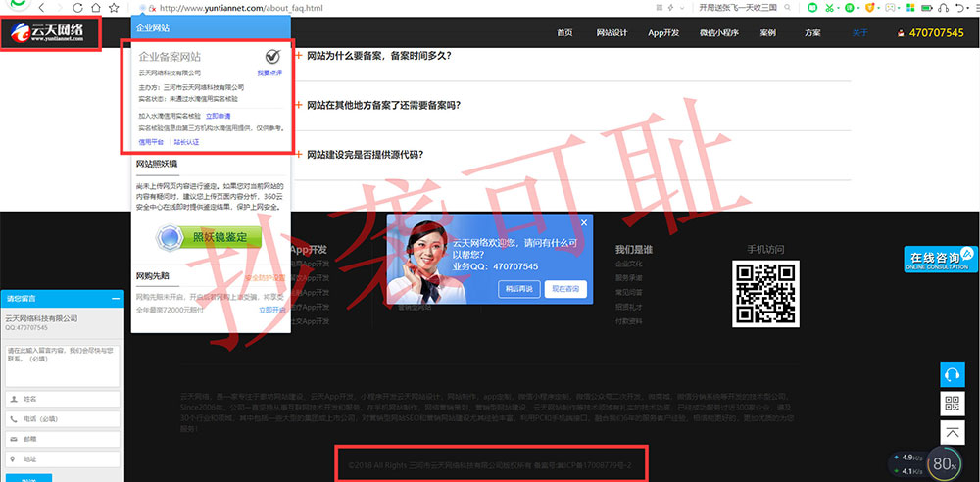Open the 信用平台 link

151,142
